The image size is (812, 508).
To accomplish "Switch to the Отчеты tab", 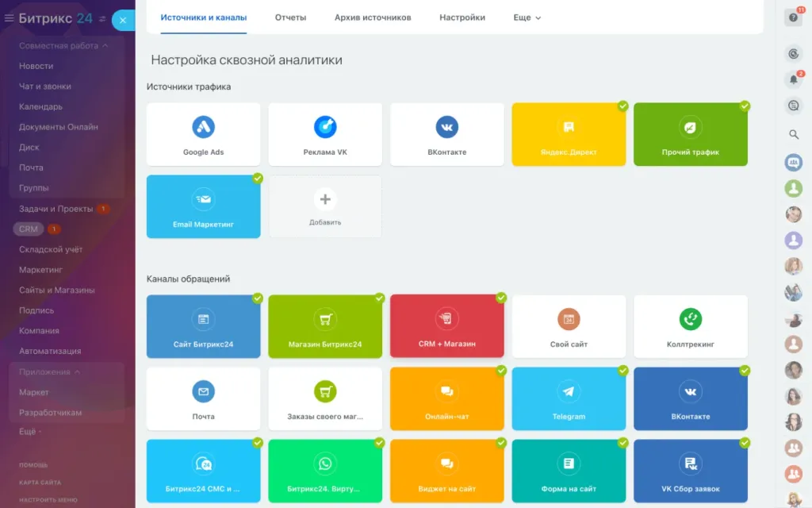I will (290, 17).
